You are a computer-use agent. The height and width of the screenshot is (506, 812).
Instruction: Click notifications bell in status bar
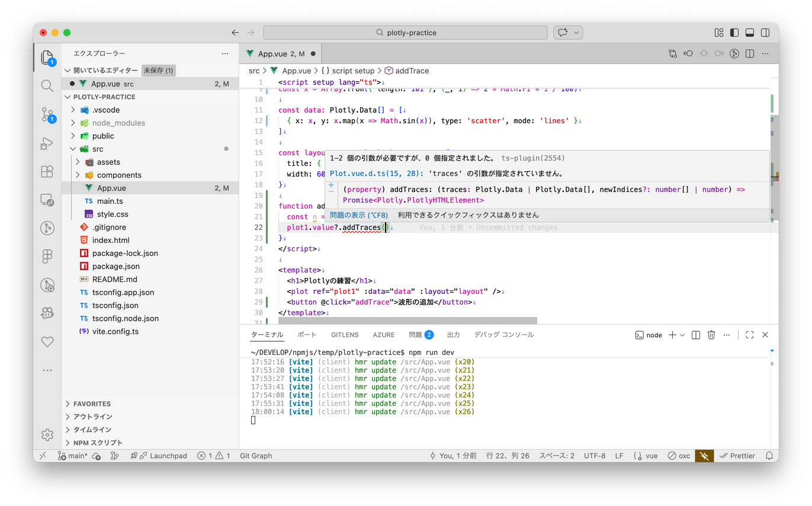[x=769, y=456]
